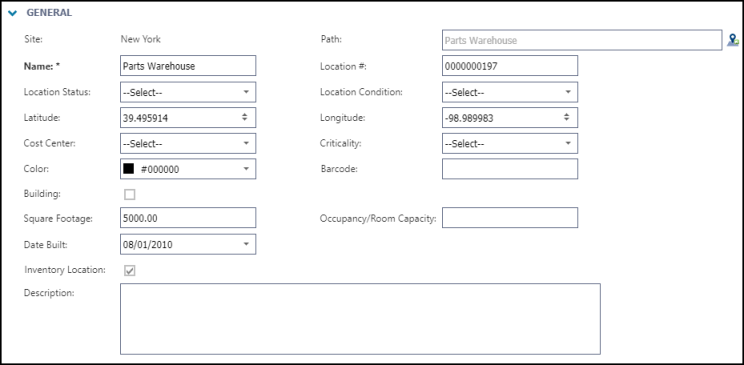Check the Building checkbox
Screen dimensions: 744x365
click(130, 195)
